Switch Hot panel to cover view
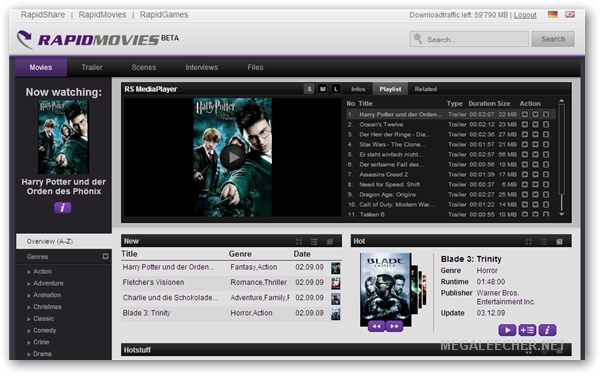The height and width of the screenshot is (375, 600). click(x=559, y=242)
